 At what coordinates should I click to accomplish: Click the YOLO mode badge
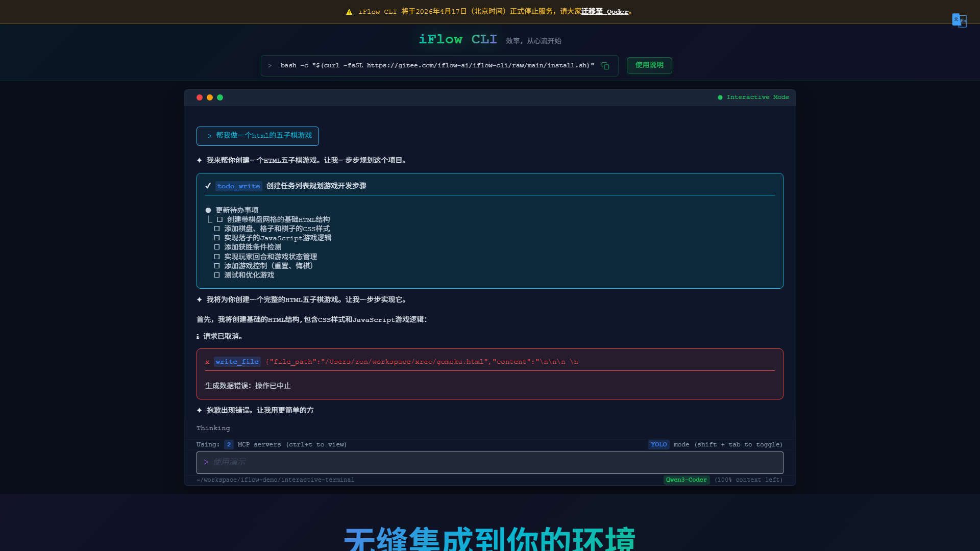658,444
